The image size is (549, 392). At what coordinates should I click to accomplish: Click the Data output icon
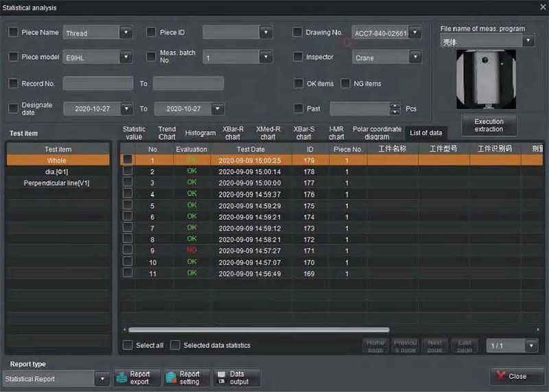tap(221, 378)
